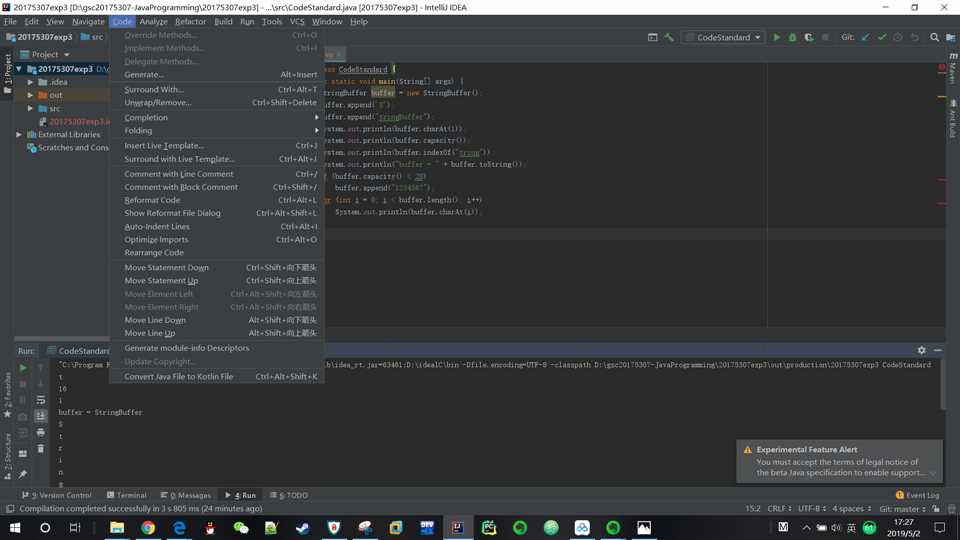960x540 pixels.
Task: Expand the .idea folder
Action: pos(31,82)
